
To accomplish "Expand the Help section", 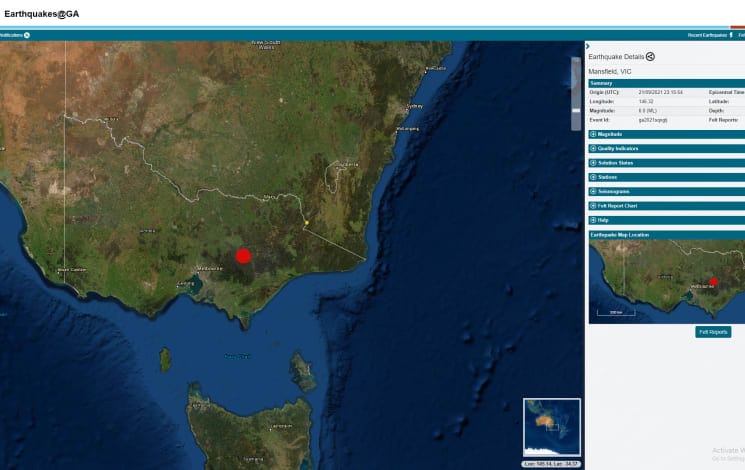I will coord(667,220).
